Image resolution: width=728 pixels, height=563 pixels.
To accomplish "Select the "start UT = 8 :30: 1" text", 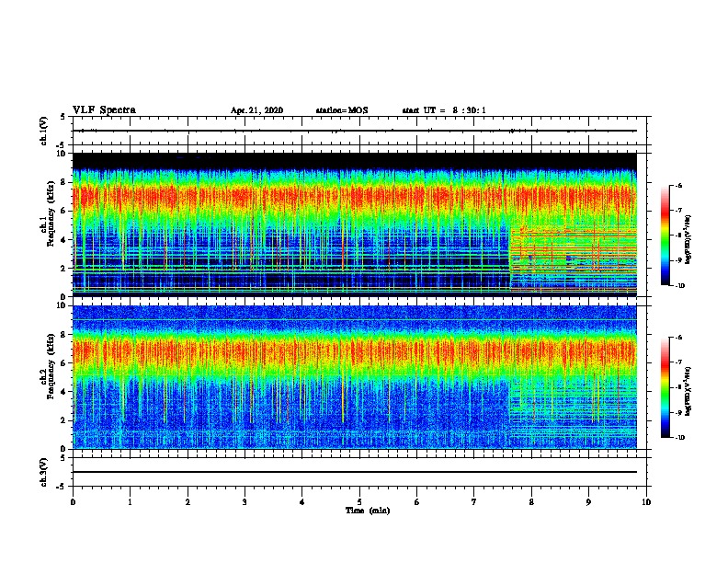I will (x=444, y=110).
